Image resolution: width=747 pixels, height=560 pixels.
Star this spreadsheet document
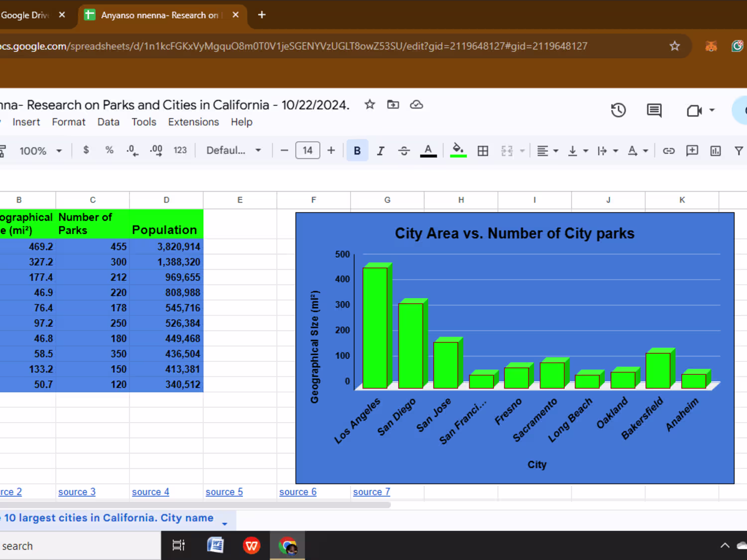click(370, 105)
